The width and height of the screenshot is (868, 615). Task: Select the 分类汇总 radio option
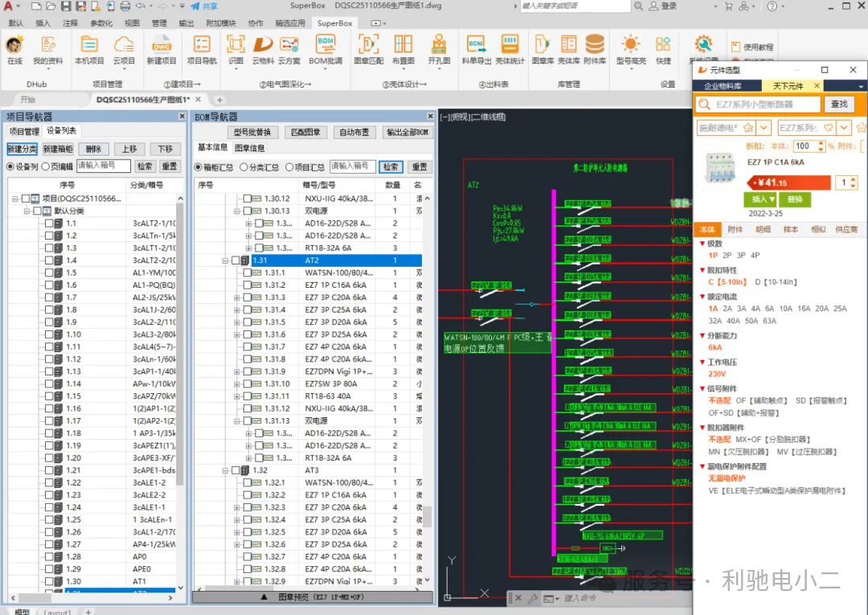click(243, 167)
